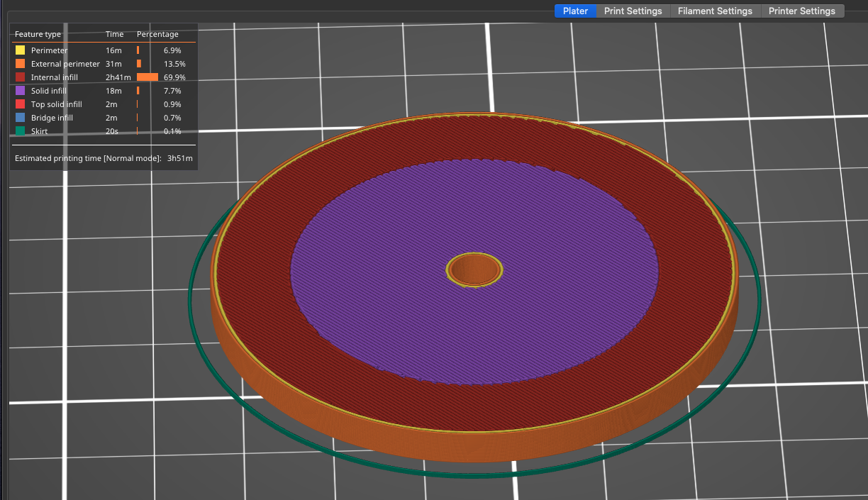Select the Perimeter legend label

(x=50, y=51)
